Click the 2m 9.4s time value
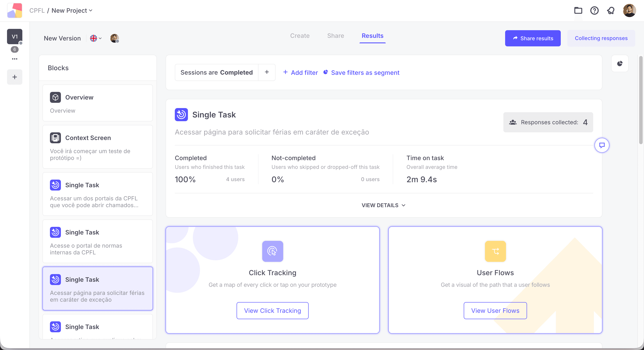Image resolution: width=644 pixels, height=350 pixels. point(421,179)
